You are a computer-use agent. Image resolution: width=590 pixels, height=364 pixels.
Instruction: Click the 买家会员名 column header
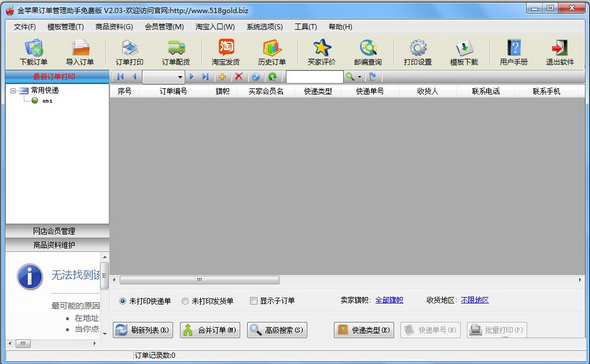coord(266,91)
